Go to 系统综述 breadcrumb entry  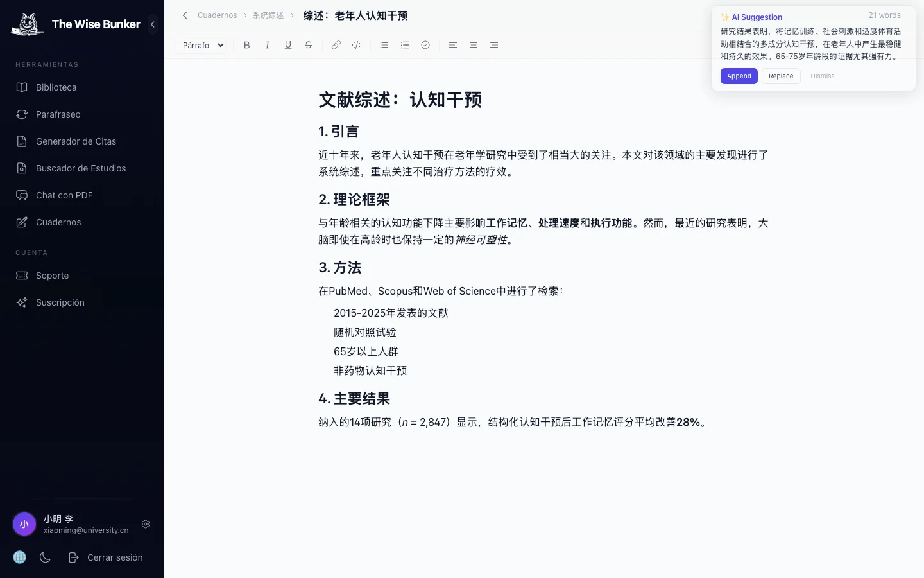268,15
